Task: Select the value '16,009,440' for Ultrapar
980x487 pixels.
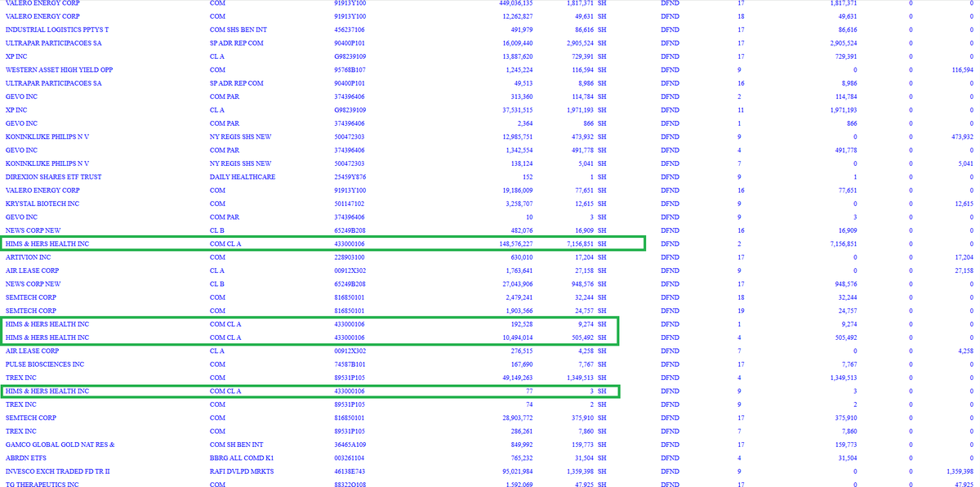Action: click(x=516, y=42)
